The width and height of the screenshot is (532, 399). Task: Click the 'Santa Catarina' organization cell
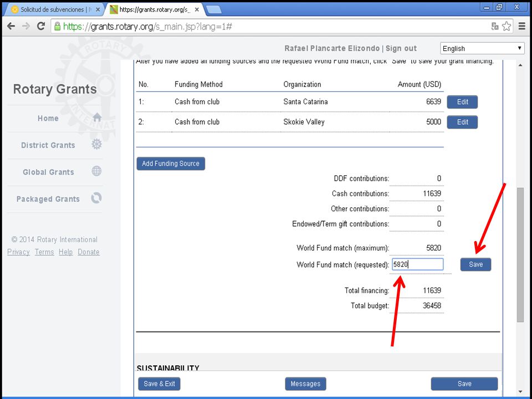point(306,102)
